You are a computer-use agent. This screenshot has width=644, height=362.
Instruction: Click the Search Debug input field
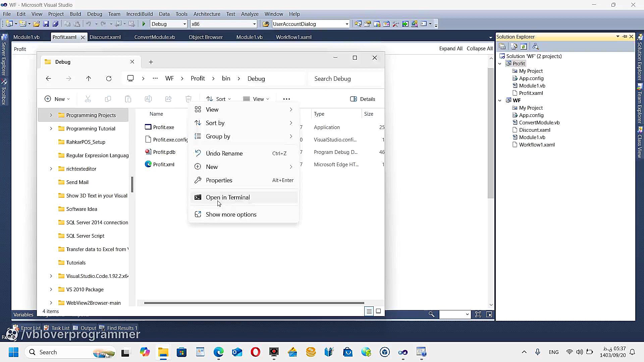tap(345, 79)
